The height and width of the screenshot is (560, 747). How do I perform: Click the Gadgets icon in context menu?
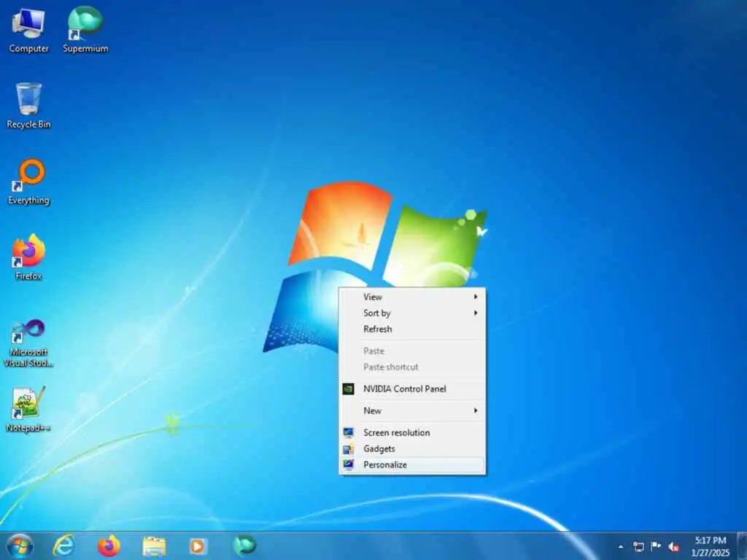[x=348, y=448]
